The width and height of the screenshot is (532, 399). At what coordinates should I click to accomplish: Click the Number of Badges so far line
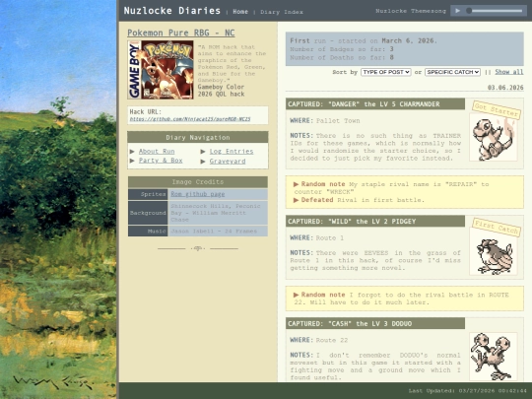342,49
